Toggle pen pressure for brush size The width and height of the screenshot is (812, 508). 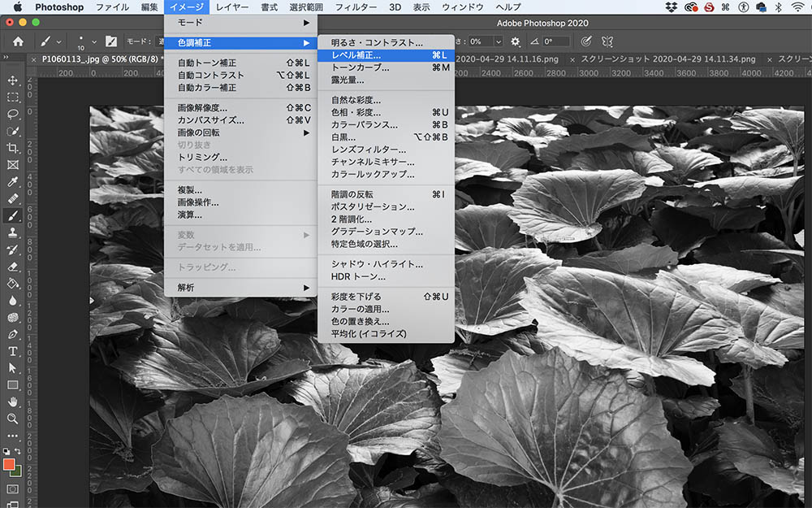586,41
